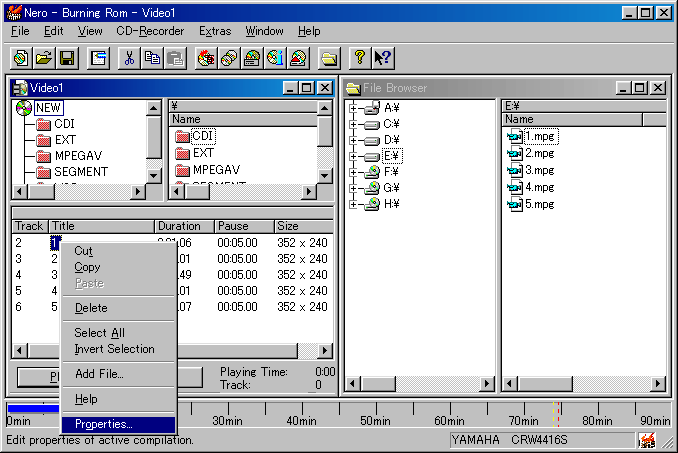The height and width of the screenshot is (453, 678).
Task: Open the View menu
Action: click(90, 31)
